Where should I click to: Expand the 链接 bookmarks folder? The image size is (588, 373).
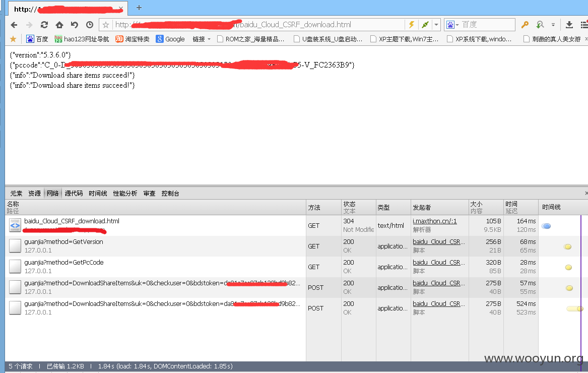pyautogui.click(x=202, y=39)
